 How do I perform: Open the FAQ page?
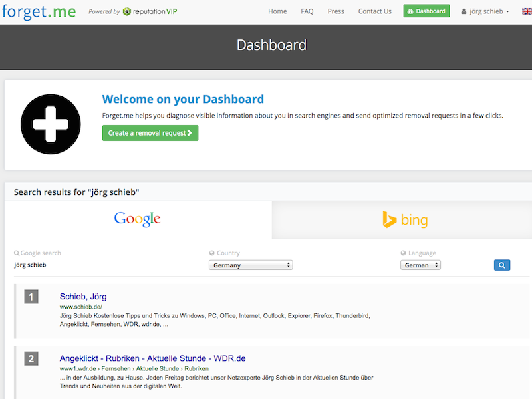pyautogui.click(x=307, y=11)
